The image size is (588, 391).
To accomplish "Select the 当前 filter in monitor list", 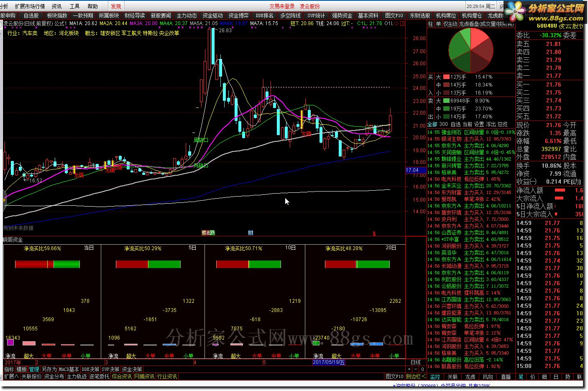I will click(467, 124).
